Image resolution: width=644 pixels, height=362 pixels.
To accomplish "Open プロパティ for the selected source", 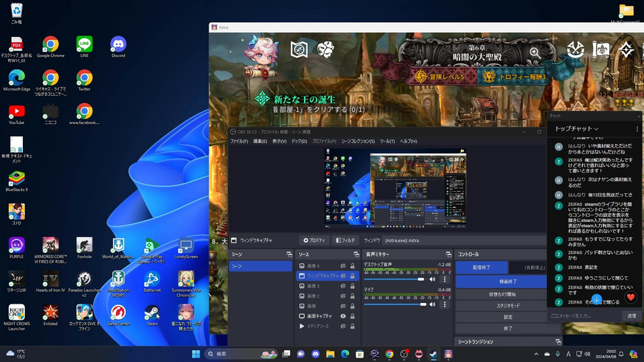I will [x=314, y=241].
